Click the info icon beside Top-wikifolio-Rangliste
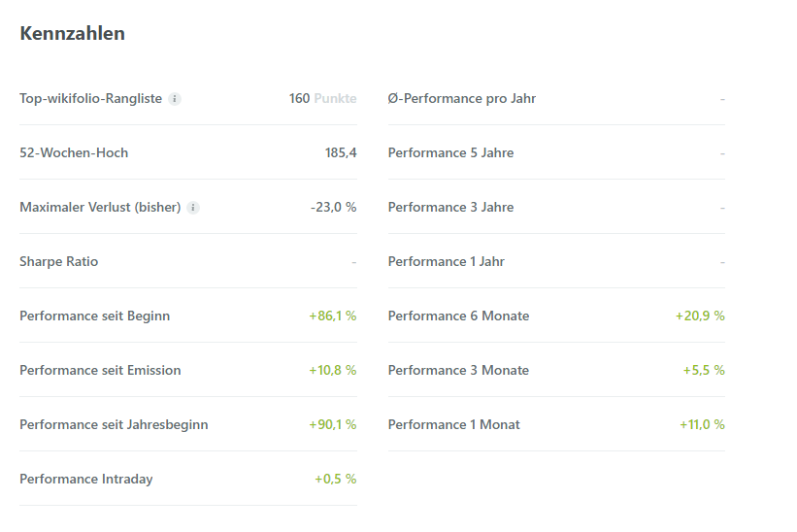Image resolution: width=797 pixels, height=532 pixels. tap(175, 99)
